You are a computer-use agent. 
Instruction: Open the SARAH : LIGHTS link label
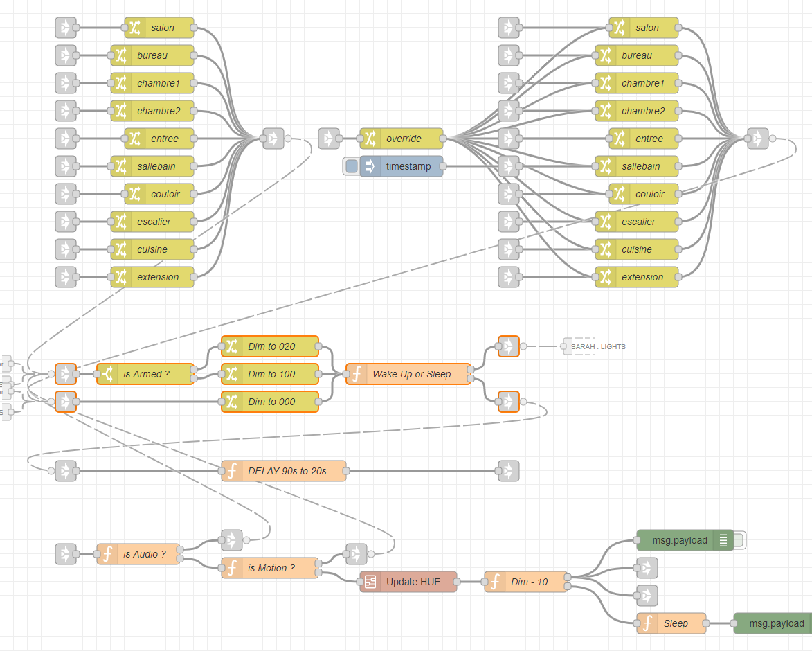click(597, 346)
